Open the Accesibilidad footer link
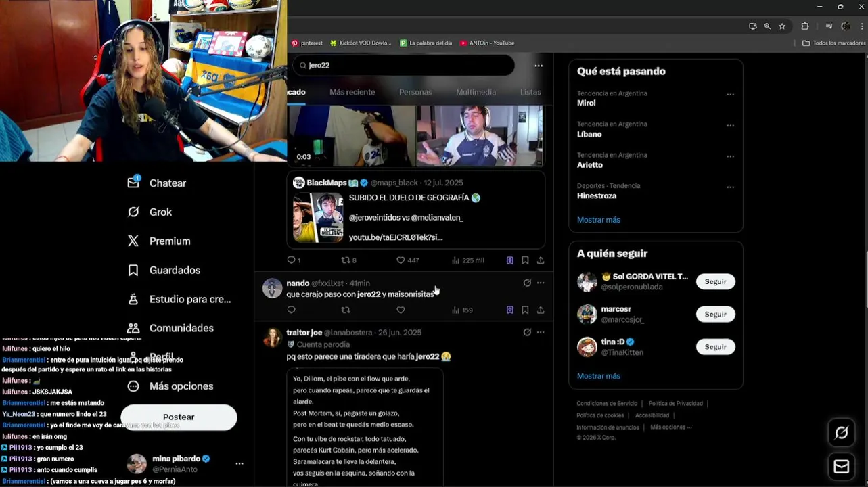This screenshot has height=487, width=868. click(x=652, y=415)
